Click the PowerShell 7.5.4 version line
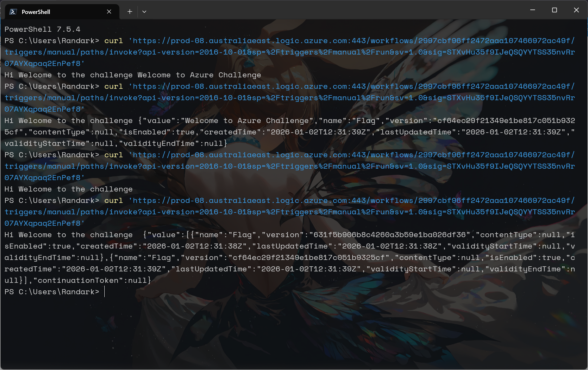 coord(42,29)
